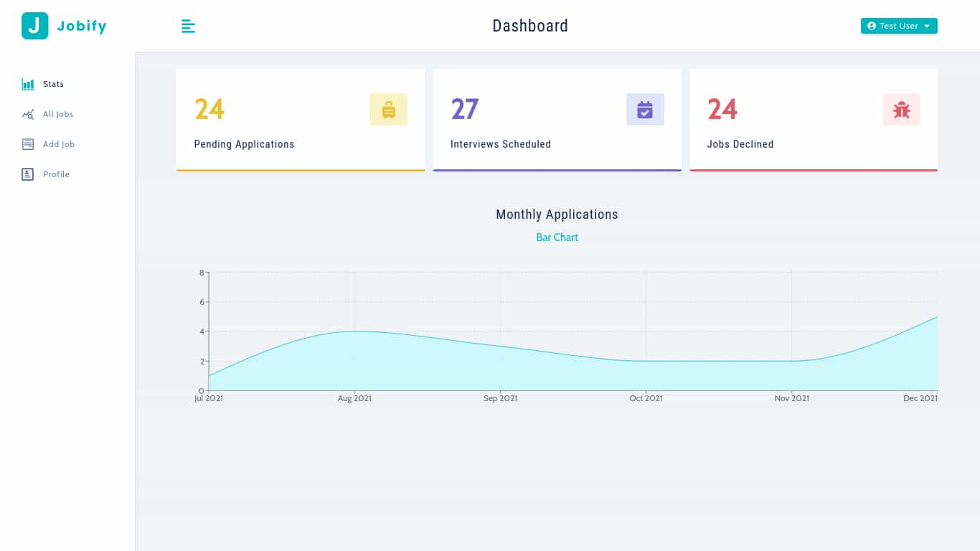
Task: Open the All Jobs sidebar link
Action: [58, 114]
